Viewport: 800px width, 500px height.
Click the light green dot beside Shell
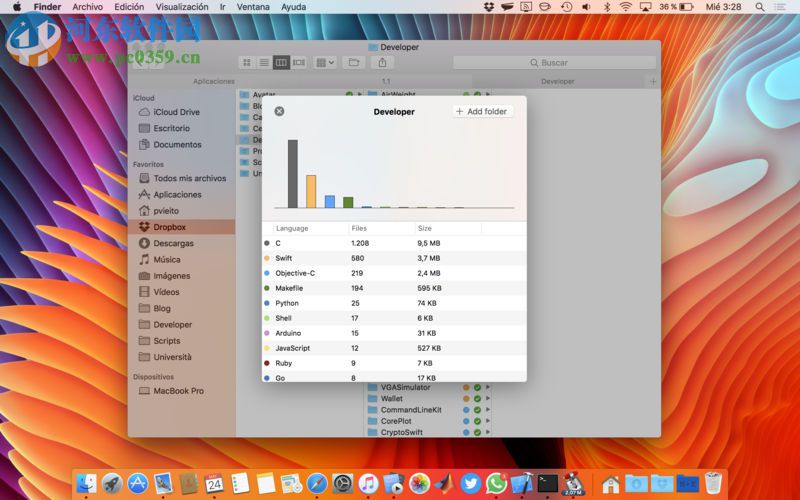point(266,318)
